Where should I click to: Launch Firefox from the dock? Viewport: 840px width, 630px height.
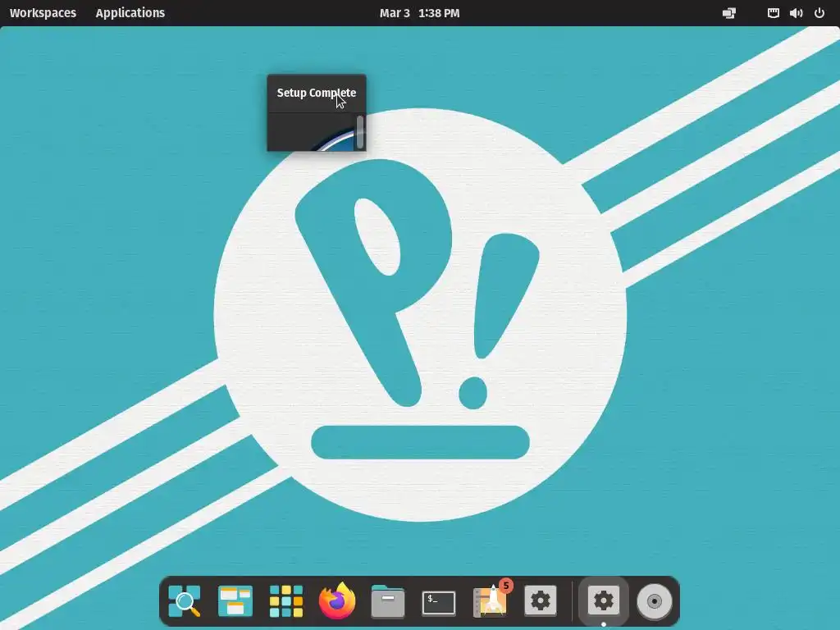pos(337,601)
